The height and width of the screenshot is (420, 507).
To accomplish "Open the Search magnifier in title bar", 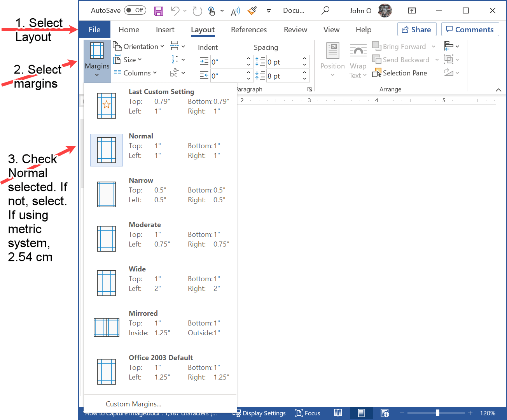I will [x=325, y=10].
